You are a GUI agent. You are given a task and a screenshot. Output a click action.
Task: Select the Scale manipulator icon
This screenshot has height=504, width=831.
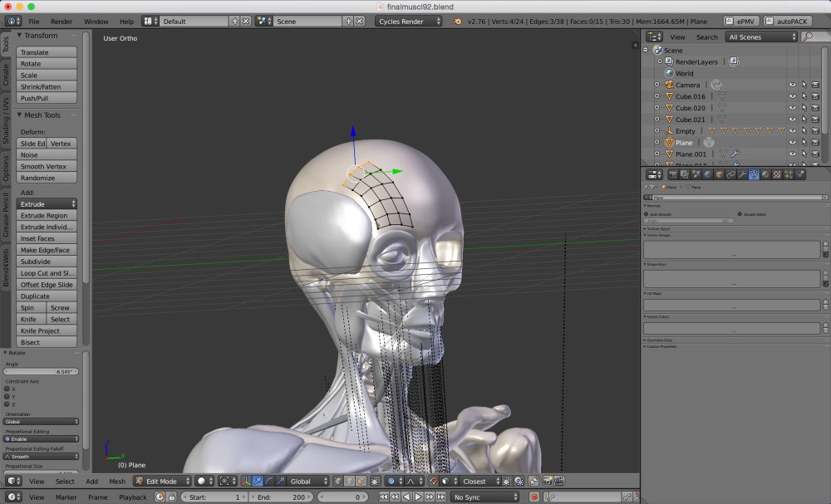pos(281,482)
